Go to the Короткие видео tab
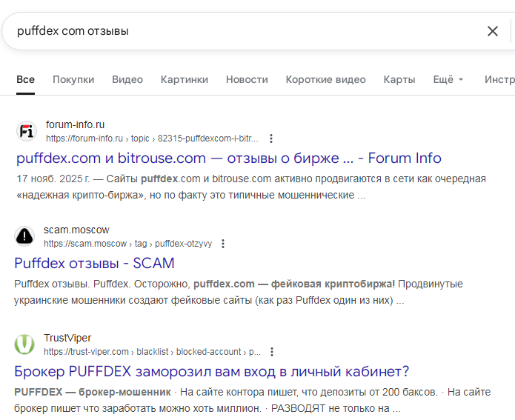The height and width of the screenshot is (420, 515). pos(325,80)
